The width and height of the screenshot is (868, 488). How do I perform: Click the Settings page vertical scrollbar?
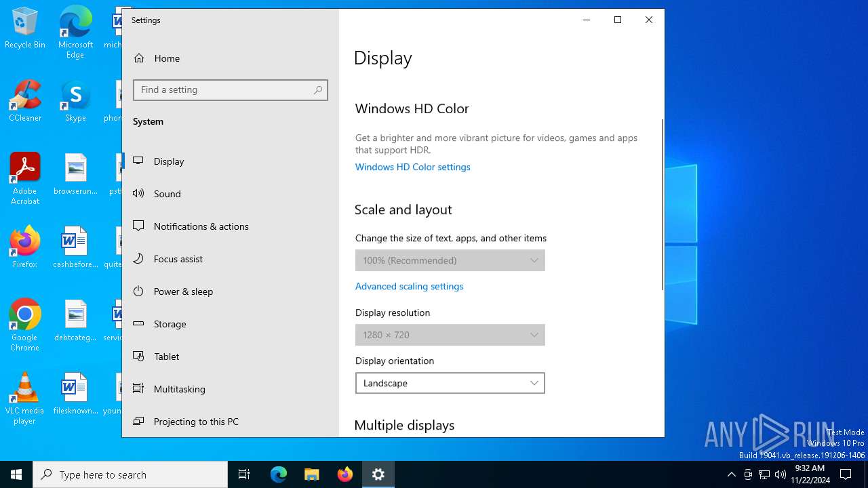click(662, 205)
